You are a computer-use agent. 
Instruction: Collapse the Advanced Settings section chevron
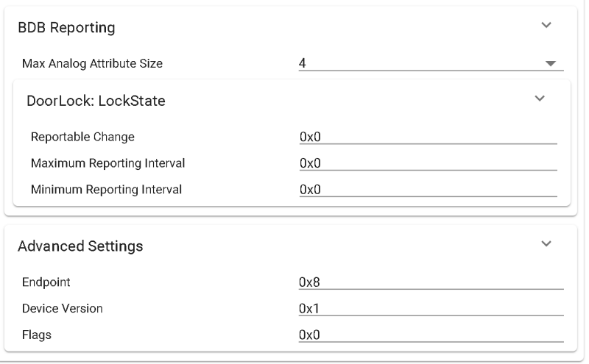(546, 243)
